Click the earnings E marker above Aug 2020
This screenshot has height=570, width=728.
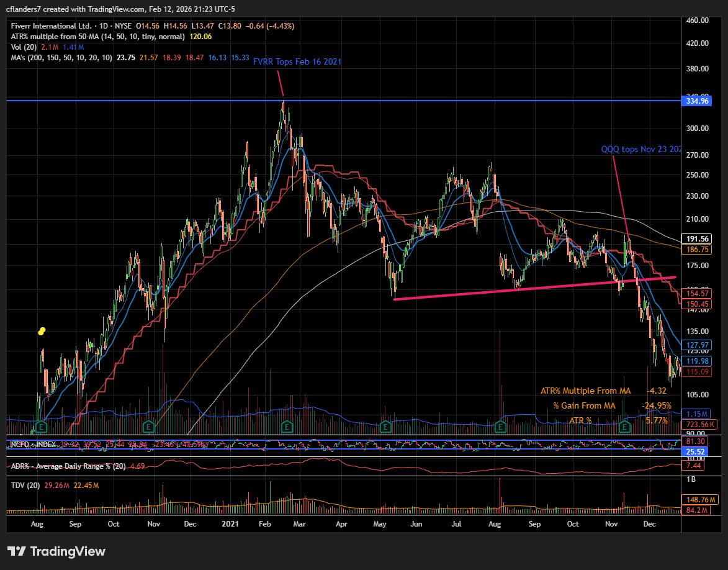[x=41, y=426]
